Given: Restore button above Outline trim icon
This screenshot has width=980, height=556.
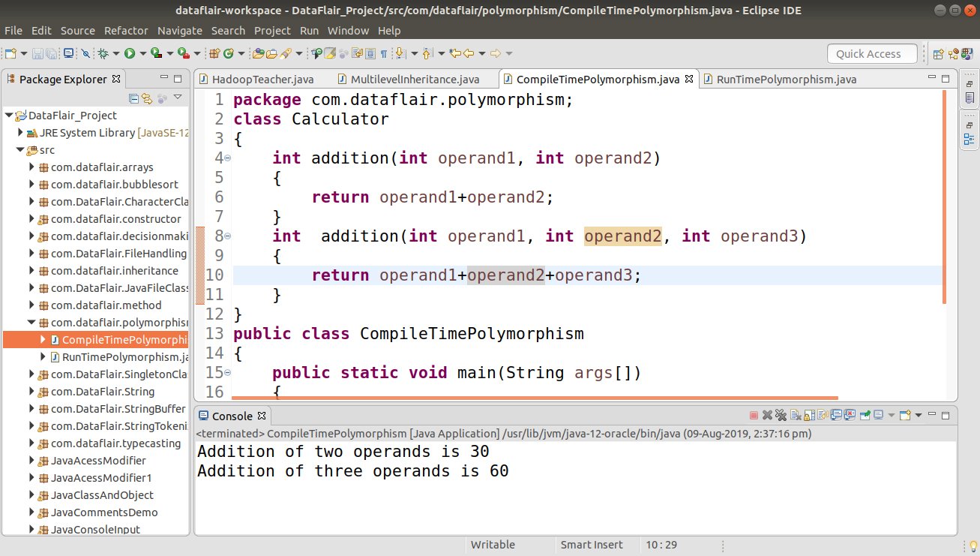Looking at the screenshot, I should click(x=970, y=125).
